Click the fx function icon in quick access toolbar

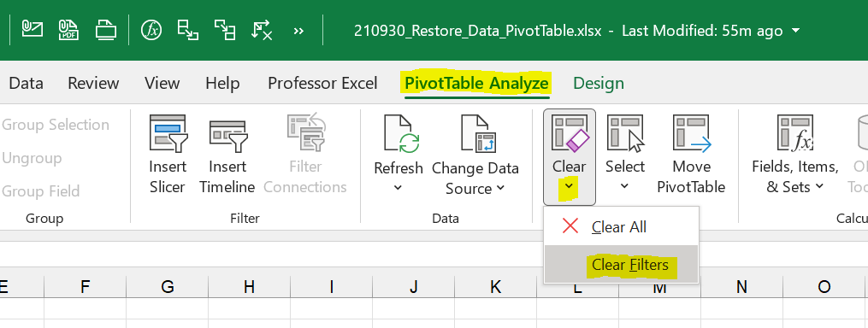click(151, 29)
